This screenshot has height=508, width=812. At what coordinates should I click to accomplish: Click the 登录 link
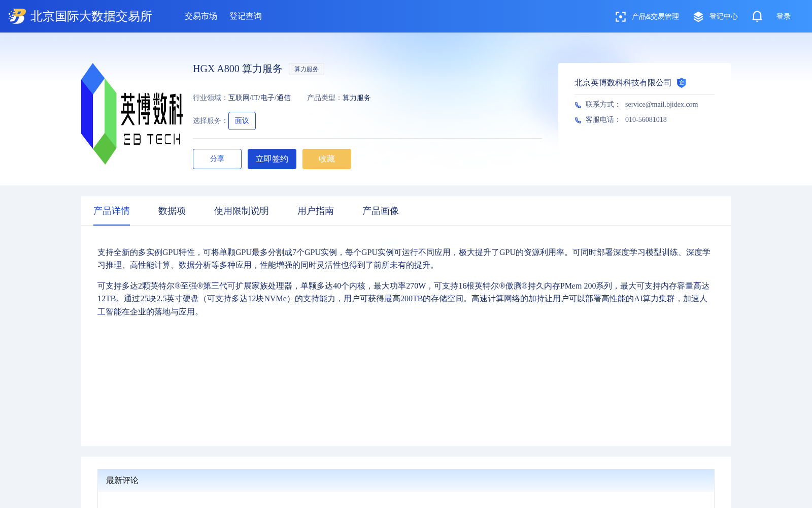pyautogui.click(x=784, y=17)
